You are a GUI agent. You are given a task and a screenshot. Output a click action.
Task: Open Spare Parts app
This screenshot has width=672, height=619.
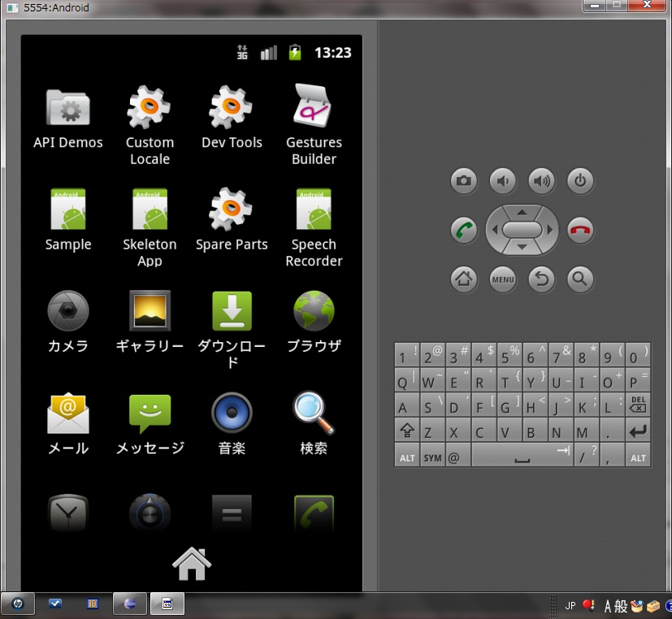pyautogui.click(x=232, y=219)
